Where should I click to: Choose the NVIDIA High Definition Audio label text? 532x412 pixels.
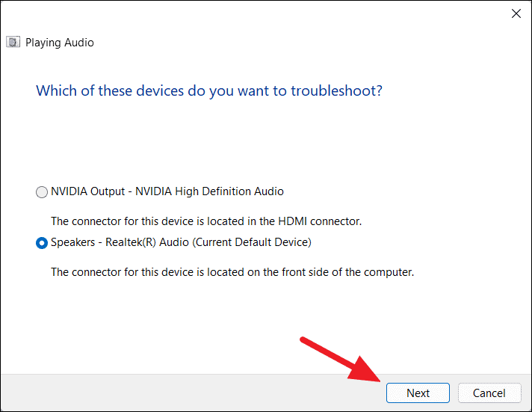point(209,191)
